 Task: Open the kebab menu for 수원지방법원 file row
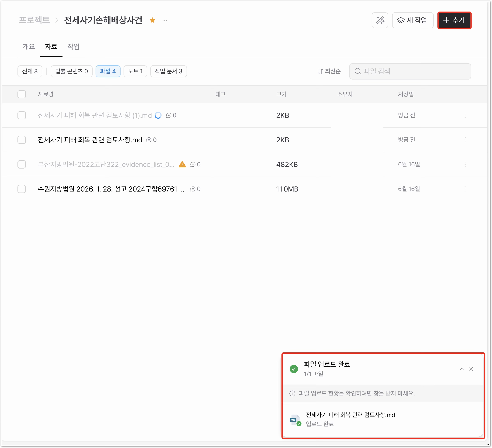(465, 189)
